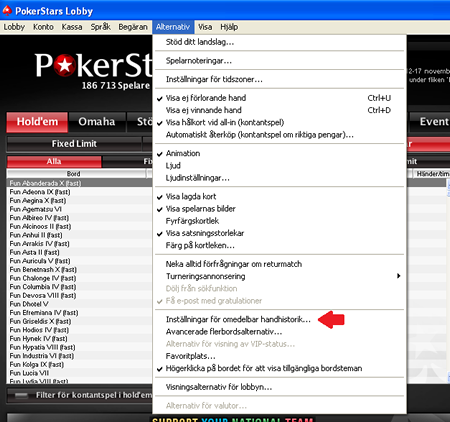Select table Fun Auricula V (fast)
Image resolution: width=450 pixels, height=422 pixels.
pos(79,261)
